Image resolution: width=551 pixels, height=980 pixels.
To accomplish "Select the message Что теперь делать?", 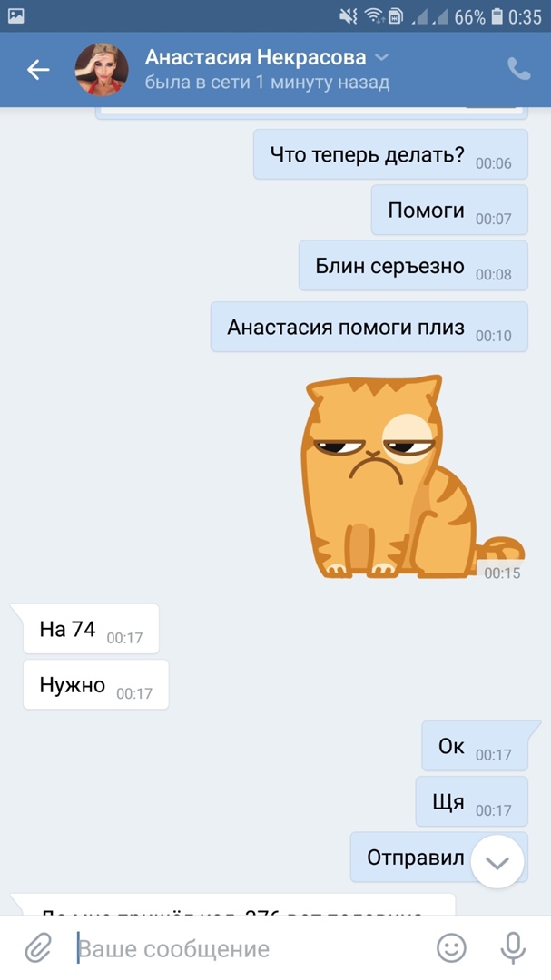I will point(391,154).
